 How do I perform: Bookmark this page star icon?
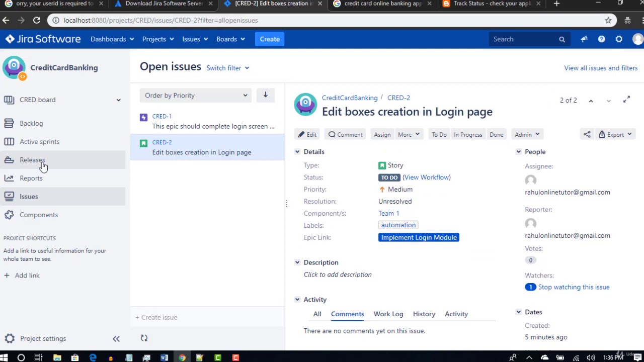pyautogui.click(x=608, y=20)
